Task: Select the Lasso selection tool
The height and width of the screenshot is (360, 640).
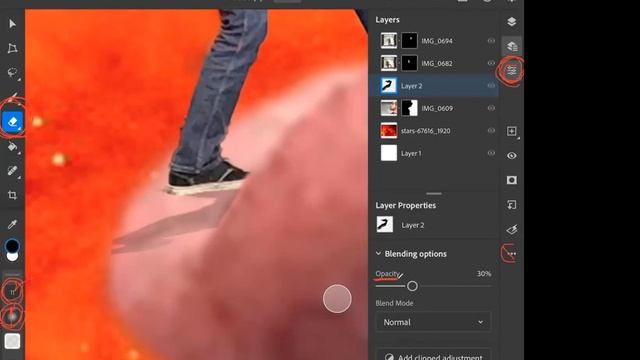Action: point(12,73)
